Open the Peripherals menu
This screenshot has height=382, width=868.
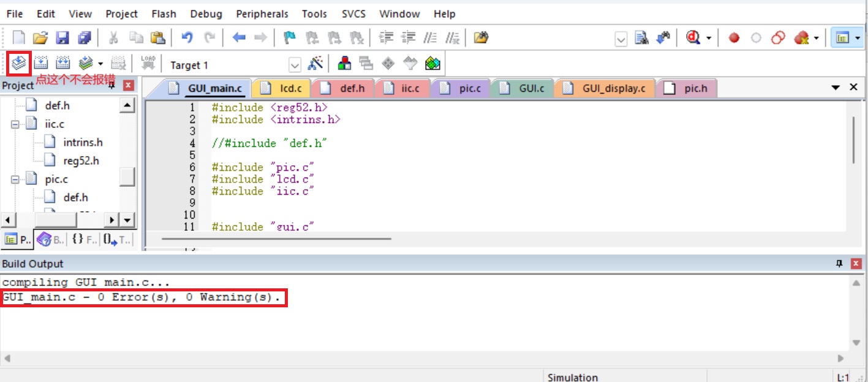point(262,13)
